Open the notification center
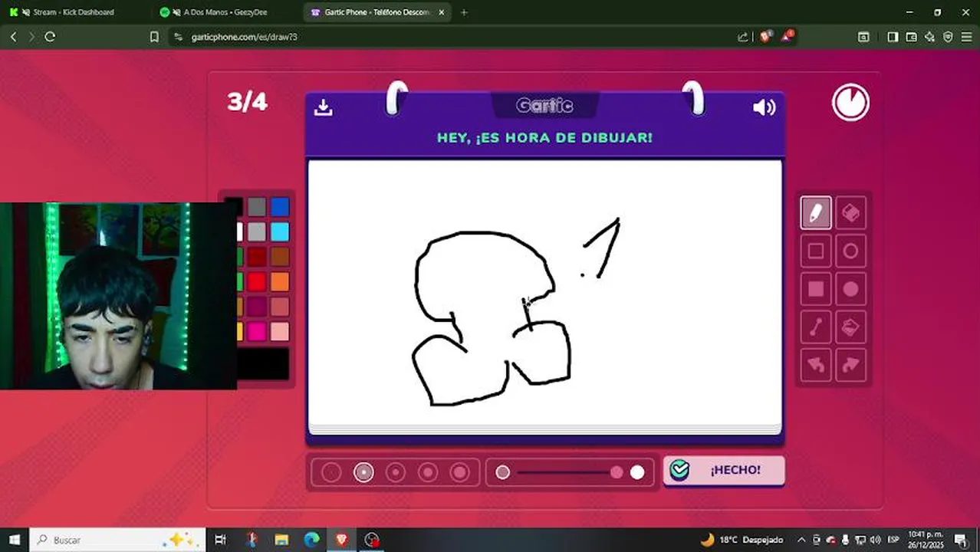 [962, 540]
